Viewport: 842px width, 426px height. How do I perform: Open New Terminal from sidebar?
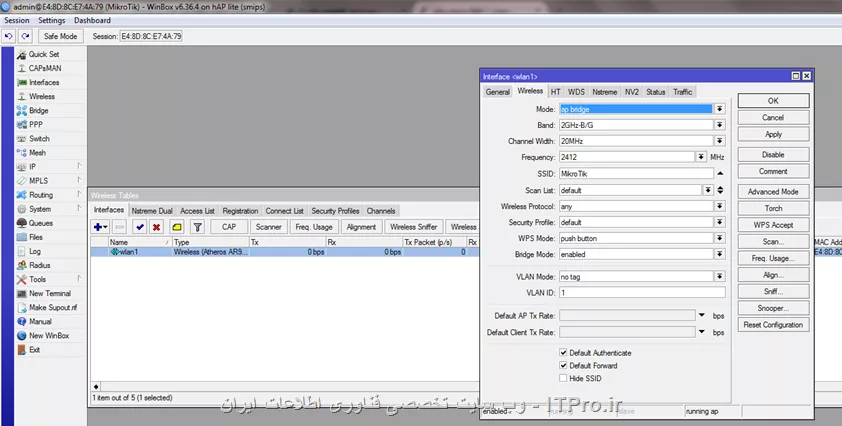(50, 293)
